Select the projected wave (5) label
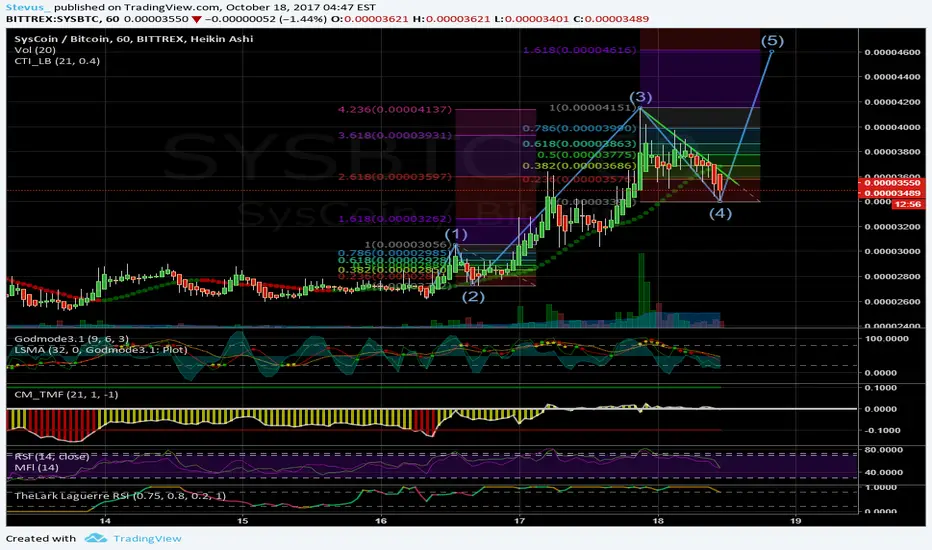932x550 pixels. point(772,40)
